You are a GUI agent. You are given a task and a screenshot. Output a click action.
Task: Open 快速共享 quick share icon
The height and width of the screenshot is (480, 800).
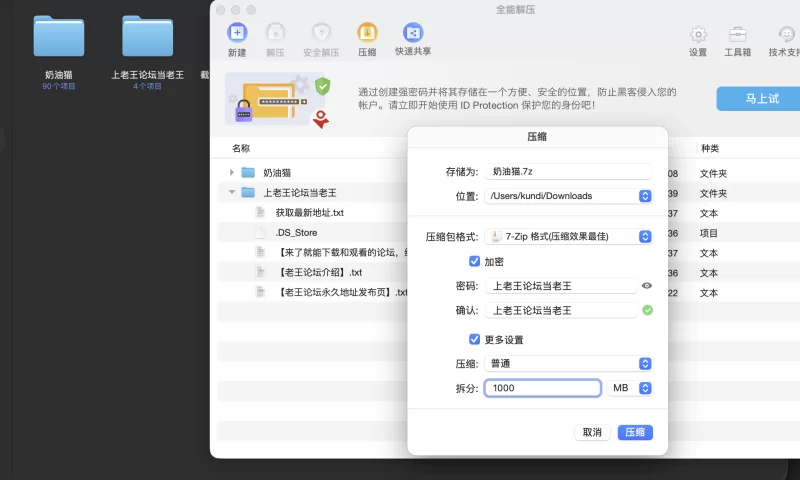click(x=412, y=33)
